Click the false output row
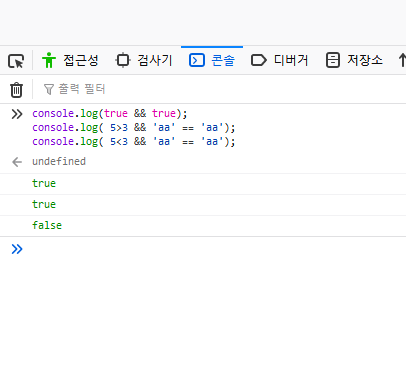 (203, 226)
